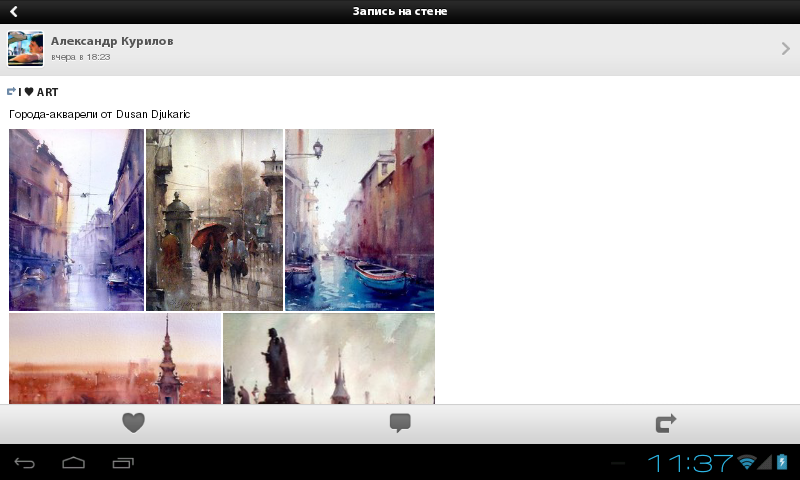Open comments via the speech bubble icon
Image resolution: width=800 pixels, height=480 pixels.
click(400, 423)
